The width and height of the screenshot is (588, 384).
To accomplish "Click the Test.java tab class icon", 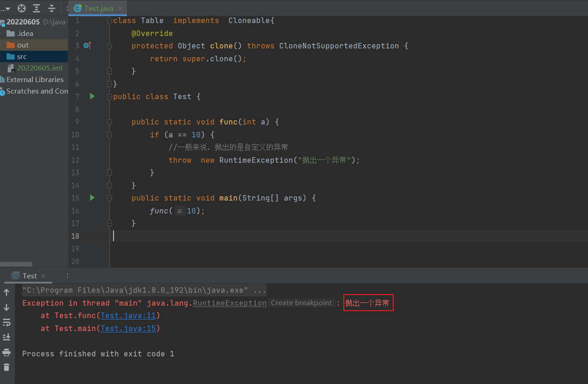I will pyautogui.click(x=78, y=8).
